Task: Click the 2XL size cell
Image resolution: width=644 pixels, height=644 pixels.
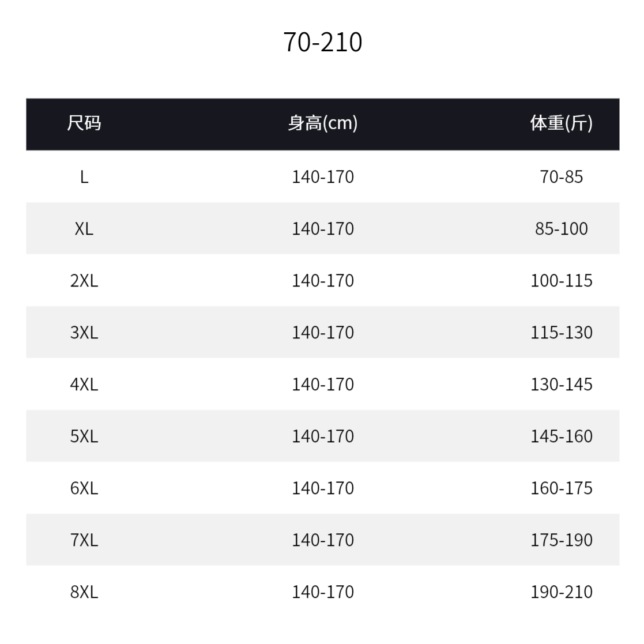Action: click(x=84, y=281)
